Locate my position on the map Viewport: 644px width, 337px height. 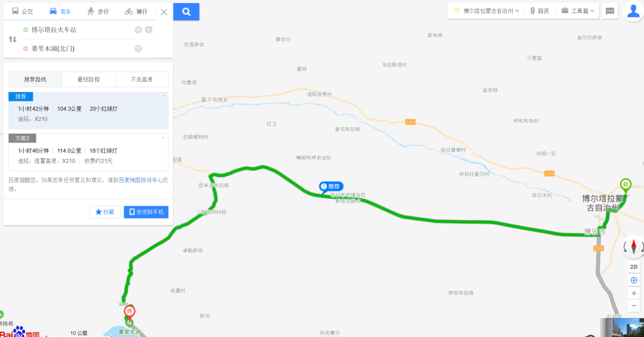click(x=634, y=280)
